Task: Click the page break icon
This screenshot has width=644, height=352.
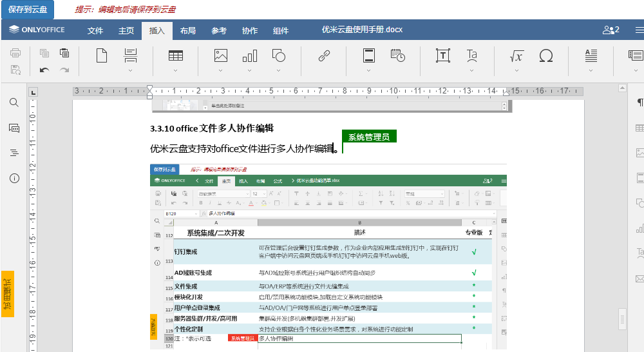Action: pyautogui.click(x=131, y=55)
